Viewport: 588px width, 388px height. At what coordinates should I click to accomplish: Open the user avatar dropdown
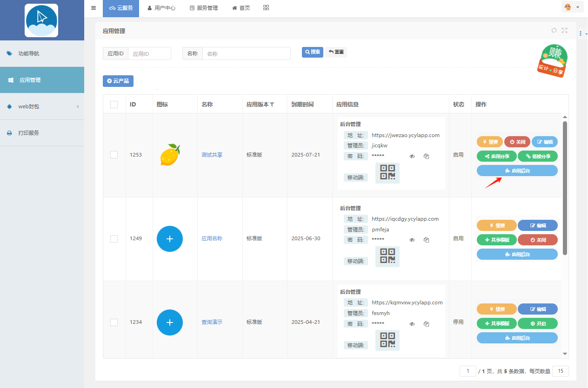572,7
